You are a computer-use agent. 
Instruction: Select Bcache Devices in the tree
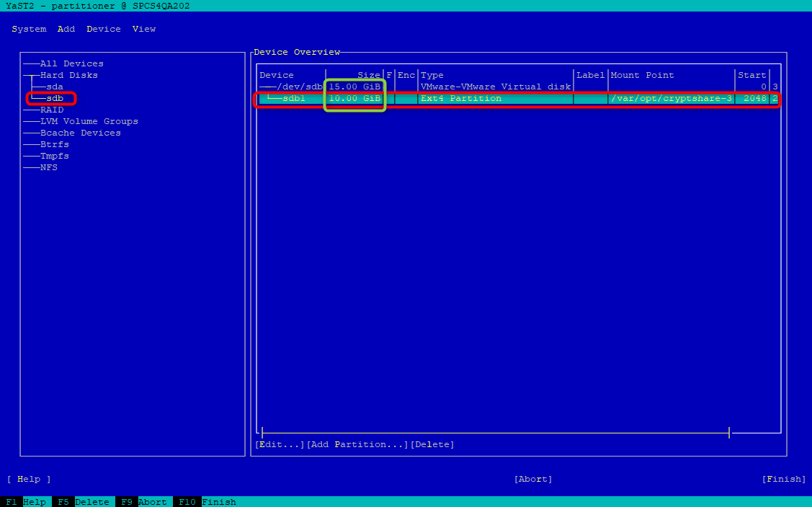point(81,133)
